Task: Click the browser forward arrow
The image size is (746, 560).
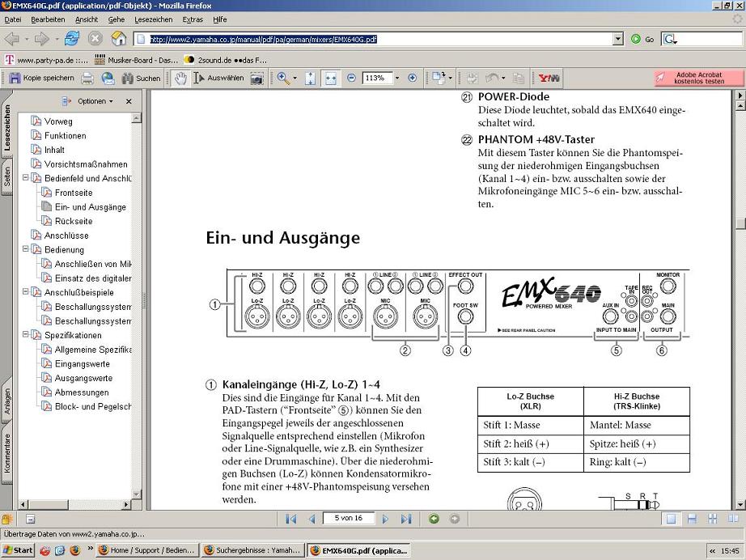Action: [41, 39]
